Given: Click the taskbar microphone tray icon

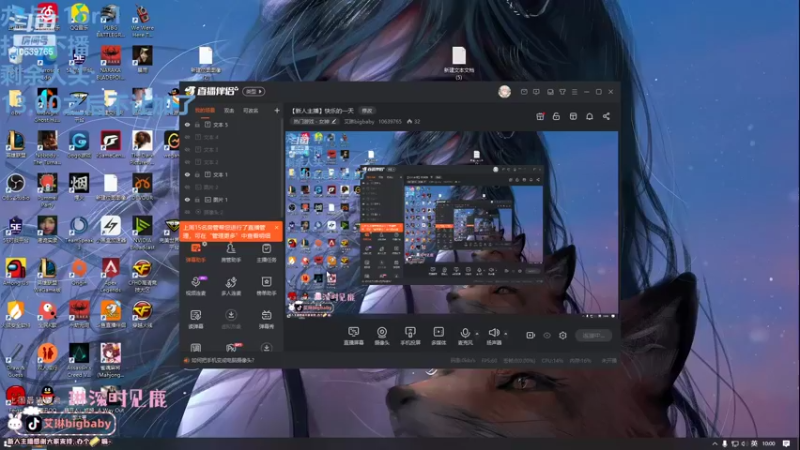Looking at the screenshot, I should [x=724, y=443].
